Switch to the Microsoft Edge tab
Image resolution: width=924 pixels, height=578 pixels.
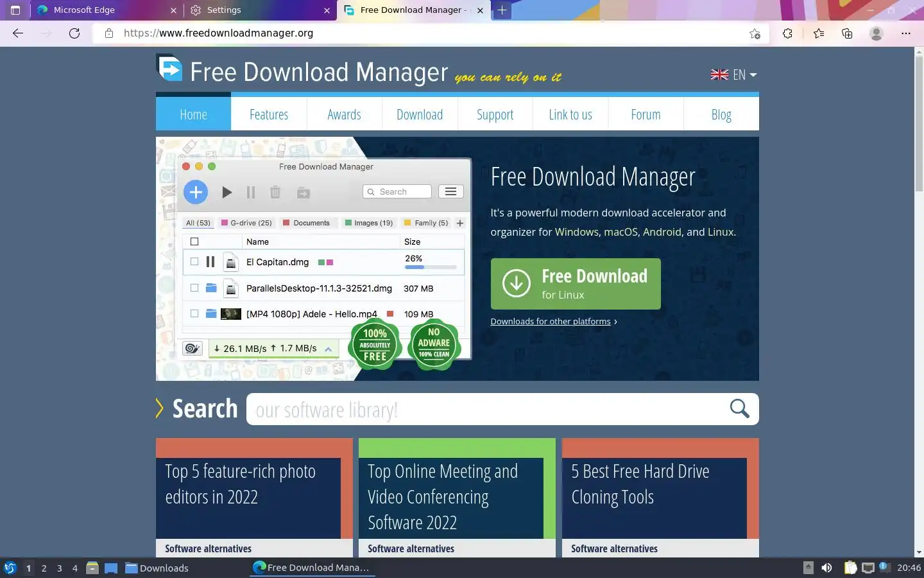click(106, 10)
